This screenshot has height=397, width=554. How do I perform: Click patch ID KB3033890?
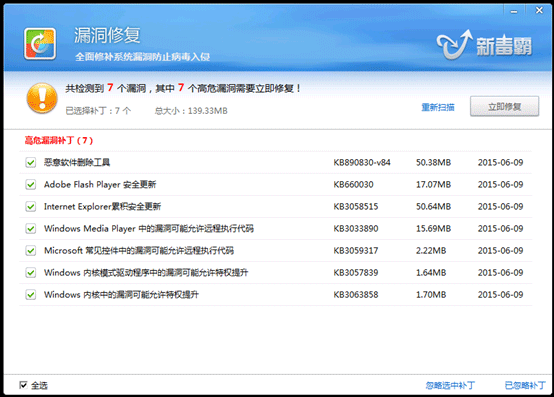point(356,229)
